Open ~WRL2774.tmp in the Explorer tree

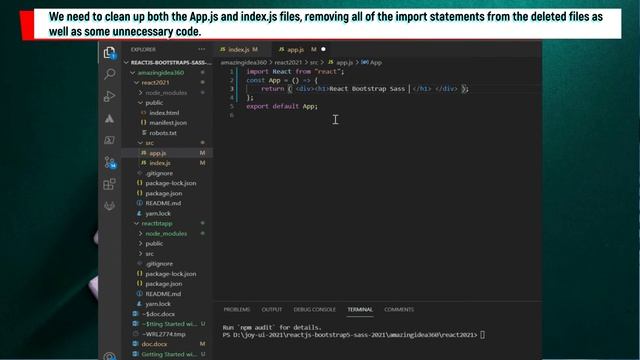tap(168, 334)
